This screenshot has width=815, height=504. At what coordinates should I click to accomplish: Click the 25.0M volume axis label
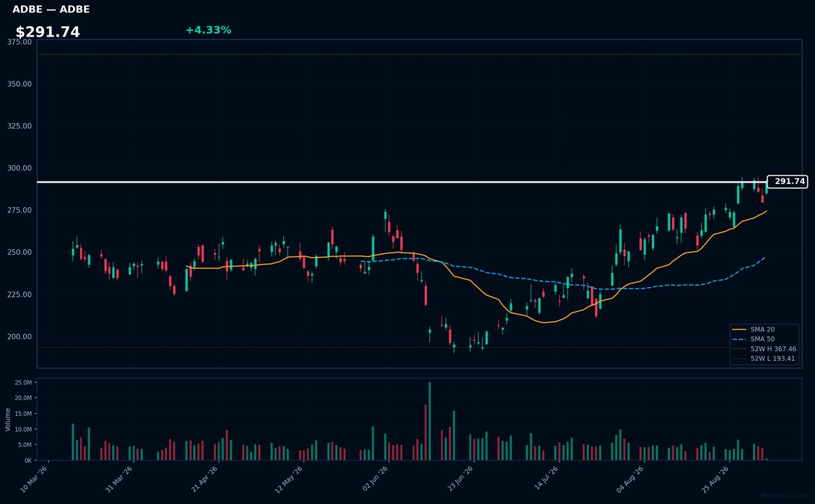pos(22,383)
